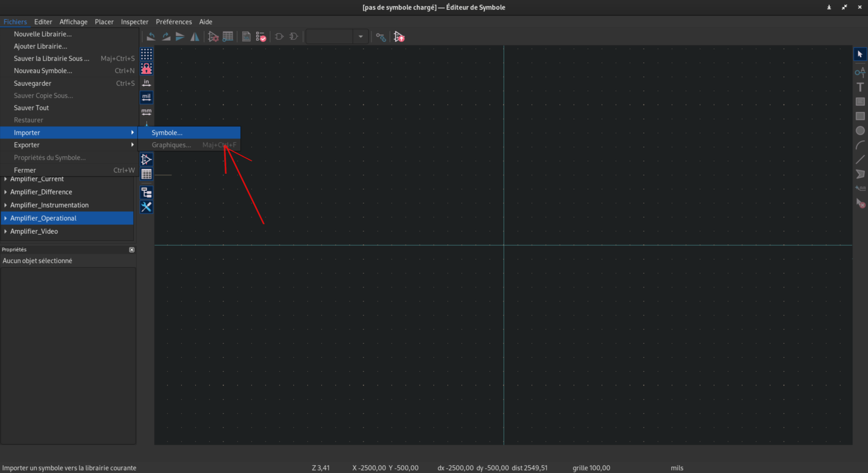Mirror vertically toolbar icon
This screenshot has height=473, width=868.
(x=180, y=37)
